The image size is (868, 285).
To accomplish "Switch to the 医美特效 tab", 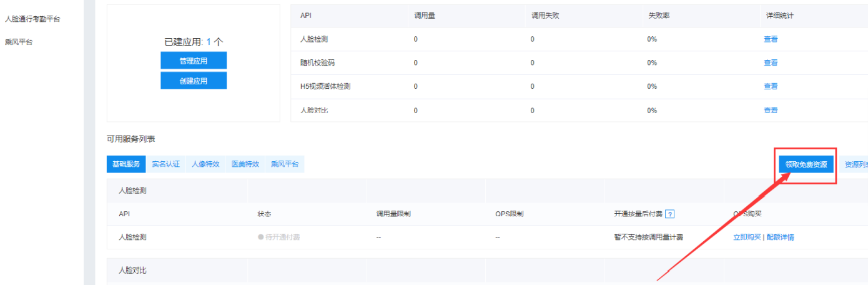I will [x=245, y=164].
